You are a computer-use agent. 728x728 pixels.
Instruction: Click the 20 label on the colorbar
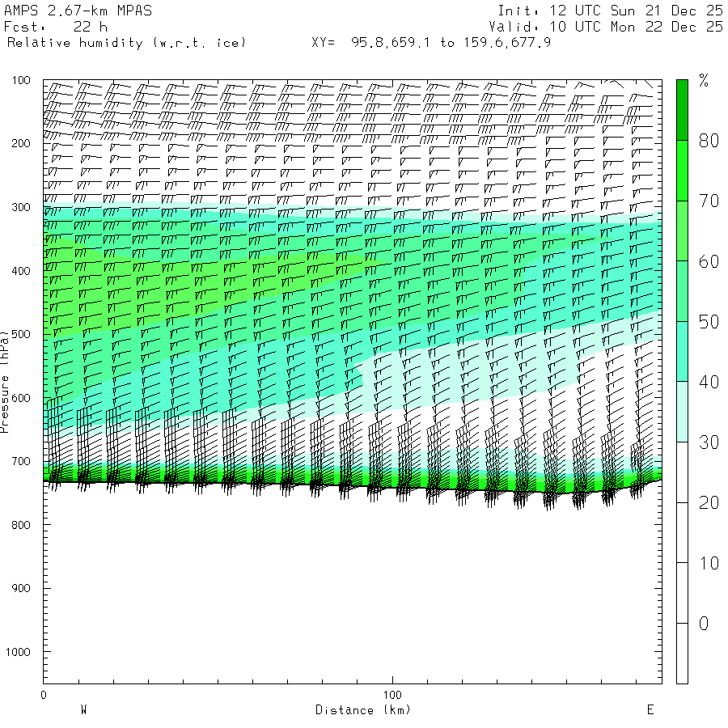point(709,503)
